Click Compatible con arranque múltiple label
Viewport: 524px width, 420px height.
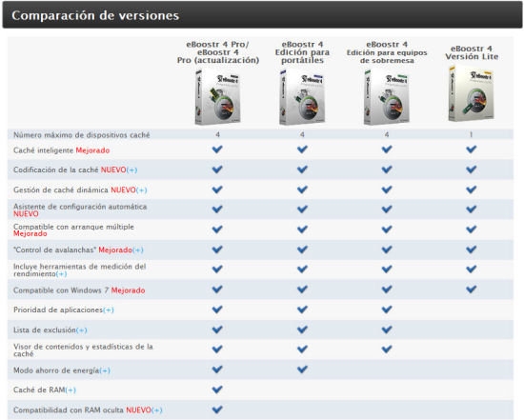click(73, 230)
